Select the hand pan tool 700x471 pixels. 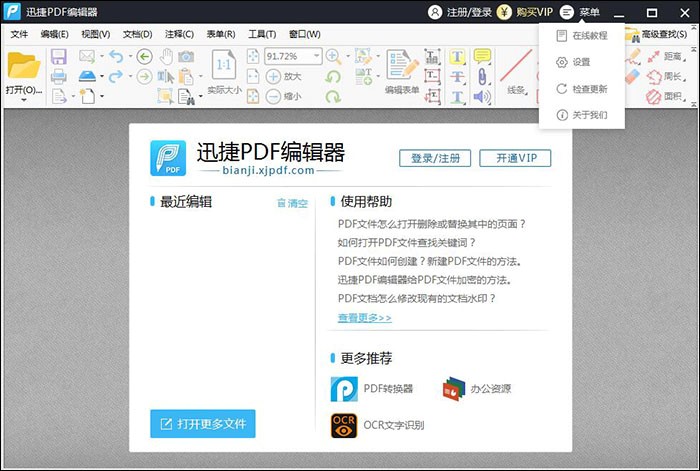(166, 57)
